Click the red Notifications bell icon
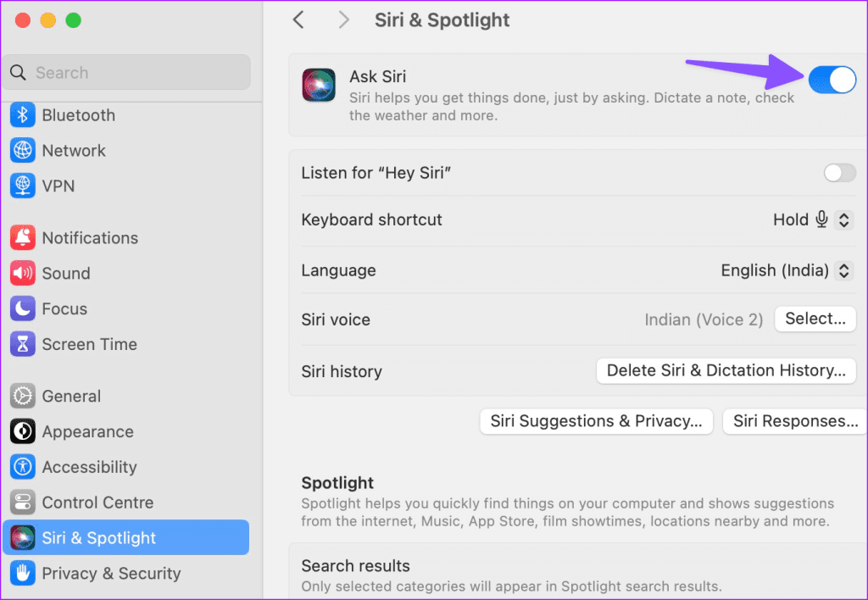Image resolution: width=868 pixels, height=600 pixels. [x=23, y=238]
